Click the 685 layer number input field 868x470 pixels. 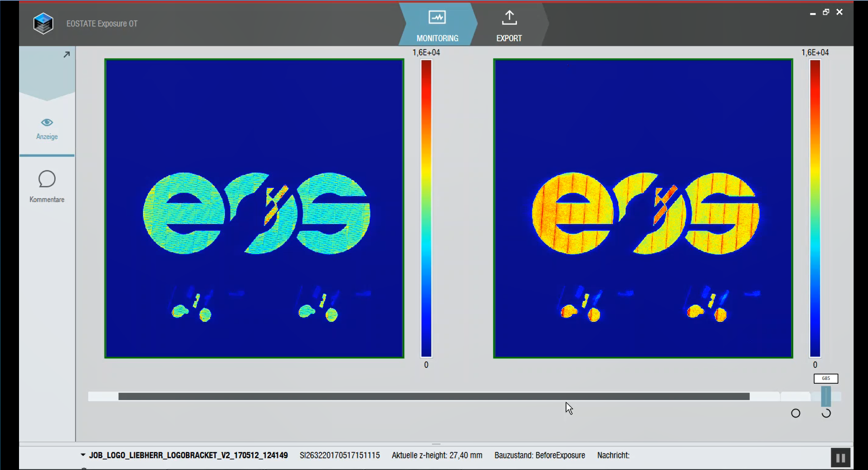(x=826, y=379)
